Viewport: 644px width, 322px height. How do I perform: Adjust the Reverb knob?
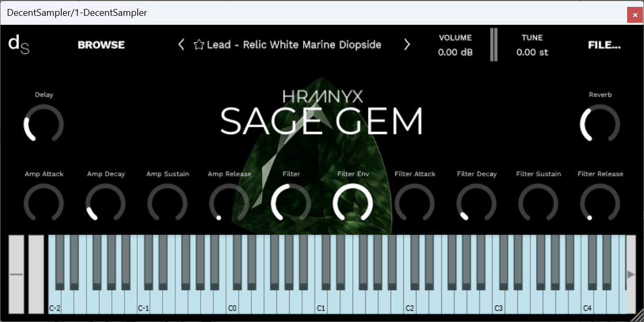click(600, 124)
